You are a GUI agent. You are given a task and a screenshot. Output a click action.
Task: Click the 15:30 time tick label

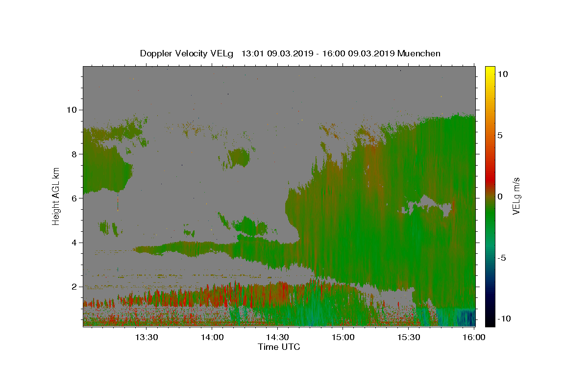click(x=409, y=337)
